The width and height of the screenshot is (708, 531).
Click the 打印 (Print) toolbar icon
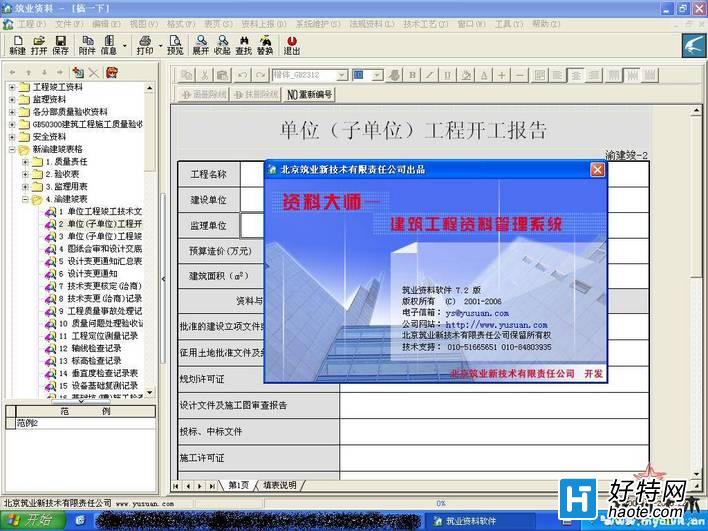pyautogui.click(x=145, y=45)
